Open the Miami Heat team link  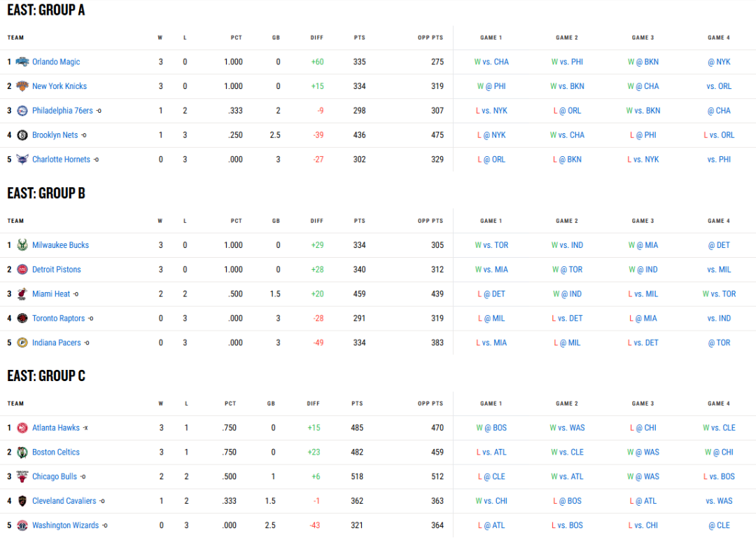point(51,294)
